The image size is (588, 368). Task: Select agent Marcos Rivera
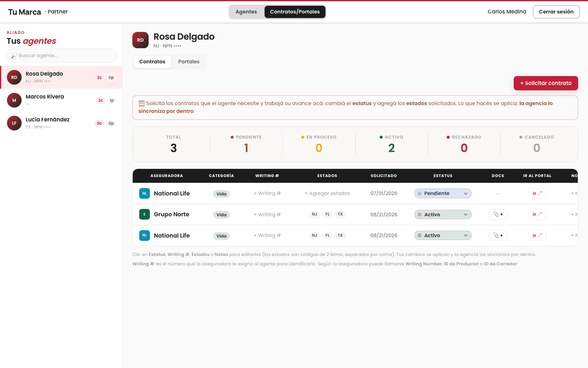[x=61, y=100]
